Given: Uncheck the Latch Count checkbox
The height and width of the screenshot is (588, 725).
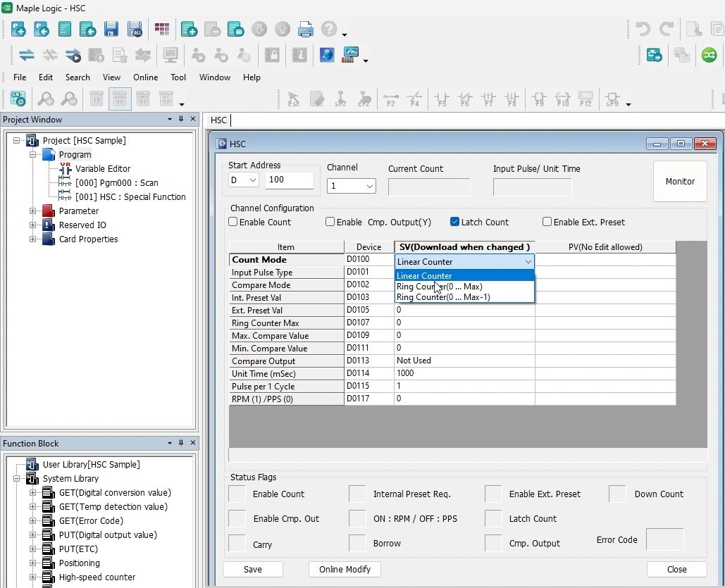Looking at the screenshot, I should pos(454,222).
